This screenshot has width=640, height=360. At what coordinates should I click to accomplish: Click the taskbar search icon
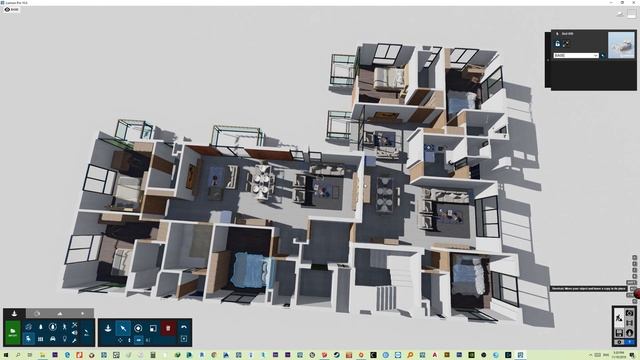[18, 355]
